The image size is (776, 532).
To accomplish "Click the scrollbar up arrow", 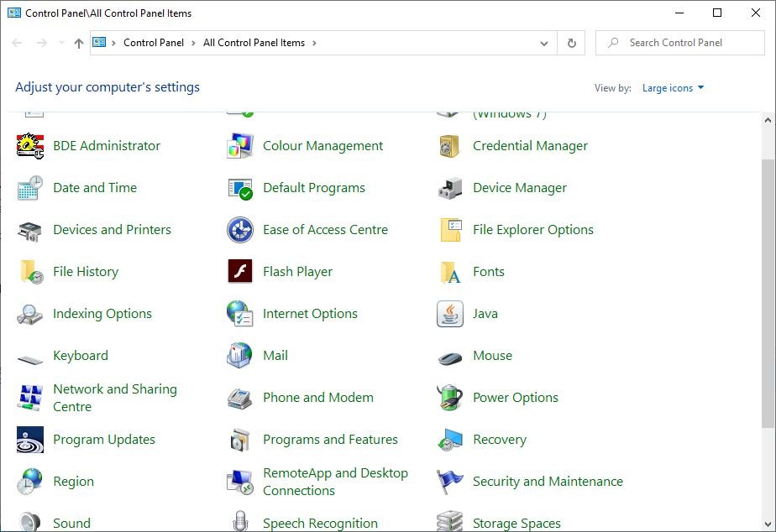I will 768,120.
